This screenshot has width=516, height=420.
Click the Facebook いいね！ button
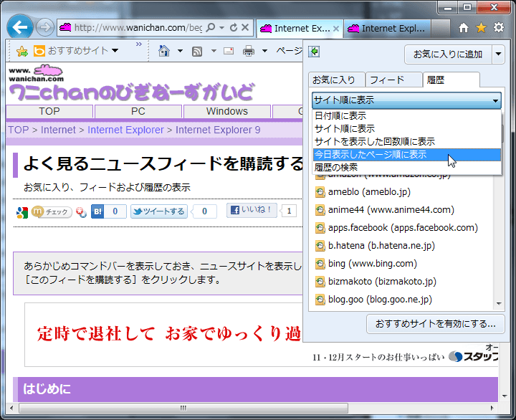point(252,210)
